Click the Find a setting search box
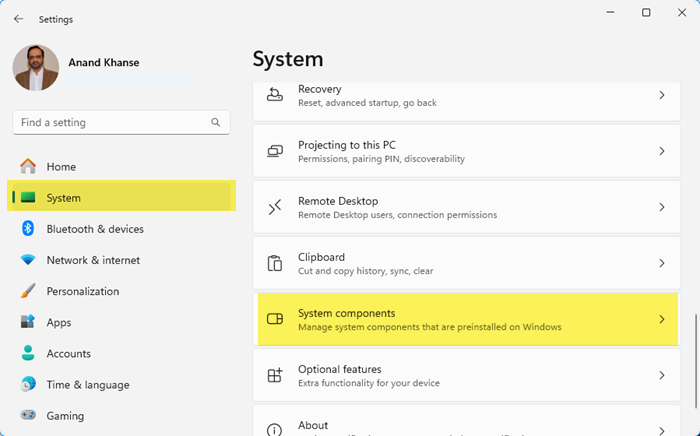 [x=110, y=123]
